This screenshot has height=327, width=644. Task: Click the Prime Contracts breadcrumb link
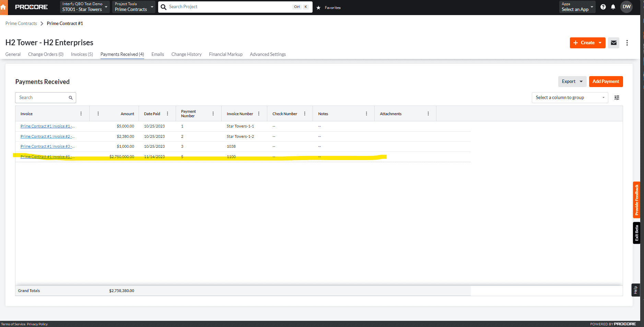21,23
